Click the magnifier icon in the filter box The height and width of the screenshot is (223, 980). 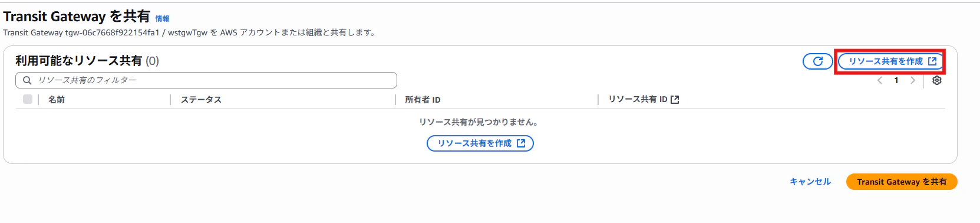(27, 80)
